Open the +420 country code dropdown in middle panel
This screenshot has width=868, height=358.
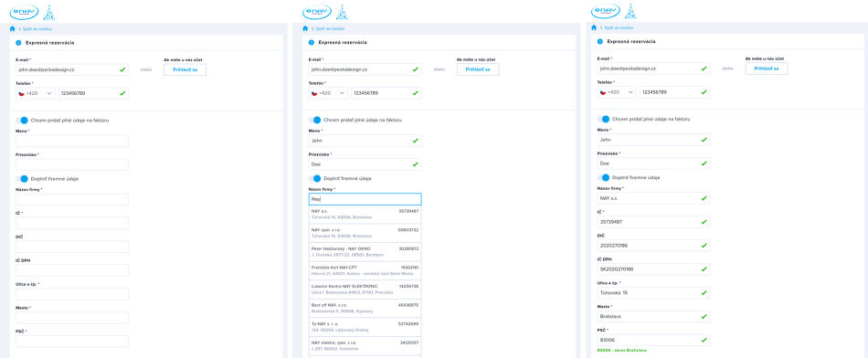tap(328, 93)
